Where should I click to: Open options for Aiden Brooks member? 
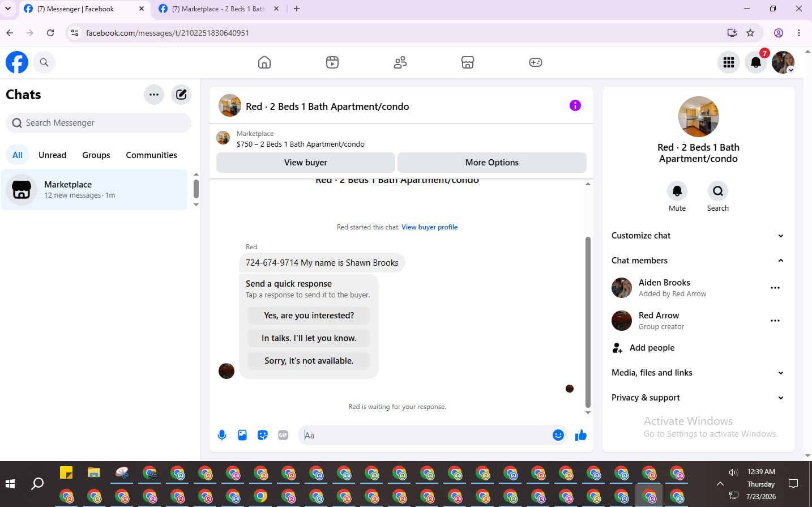coord(775,288)
